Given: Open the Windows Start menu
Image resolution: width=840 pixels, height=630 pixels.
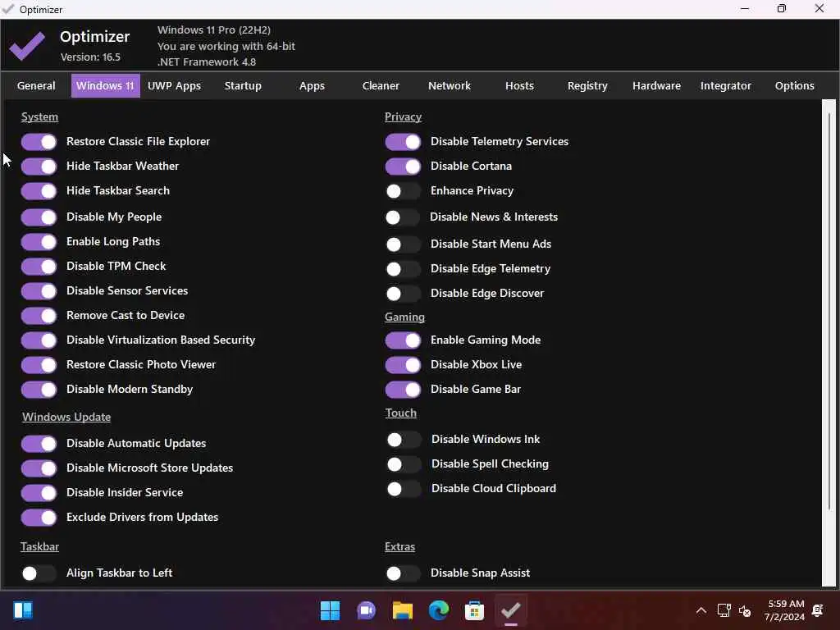Looking at the screenshot, I should pyautogui.click(x=330, y=610).
